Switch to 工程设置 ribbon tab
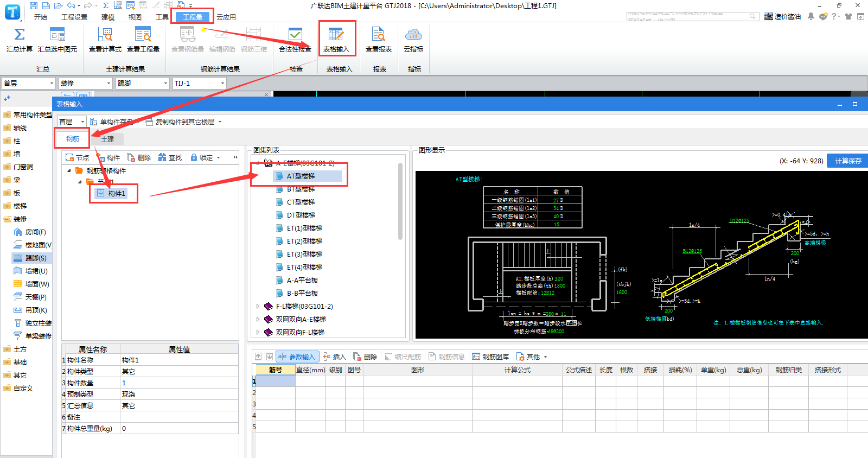The height and width of the screenshot is (458, 868). (74, 17)
